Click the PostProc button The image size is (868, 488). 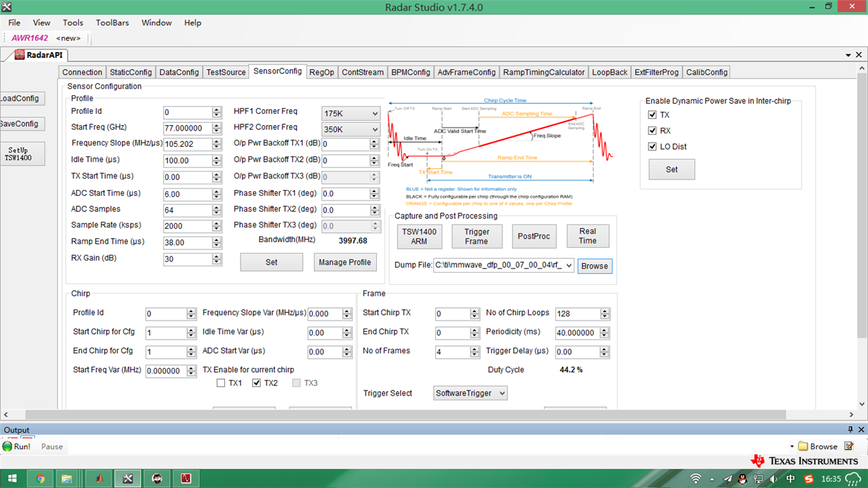tap(534, 236)
